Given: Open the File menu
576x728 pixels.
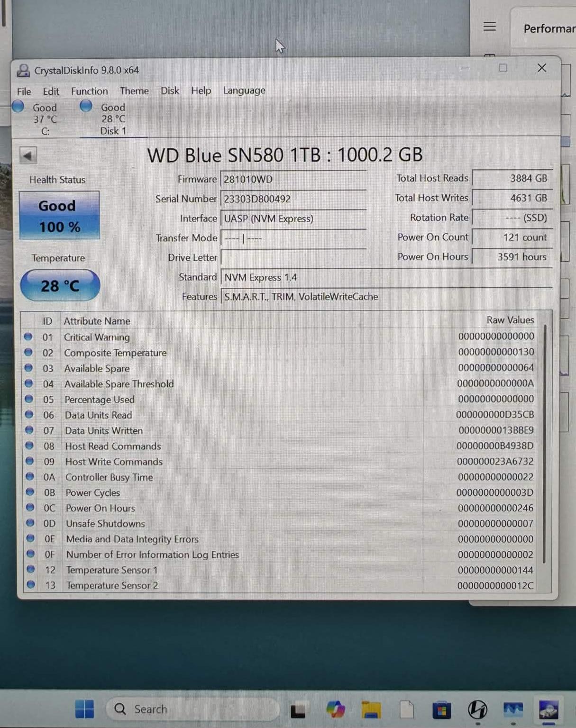Looking at the screenshot, I should [24, 91].
